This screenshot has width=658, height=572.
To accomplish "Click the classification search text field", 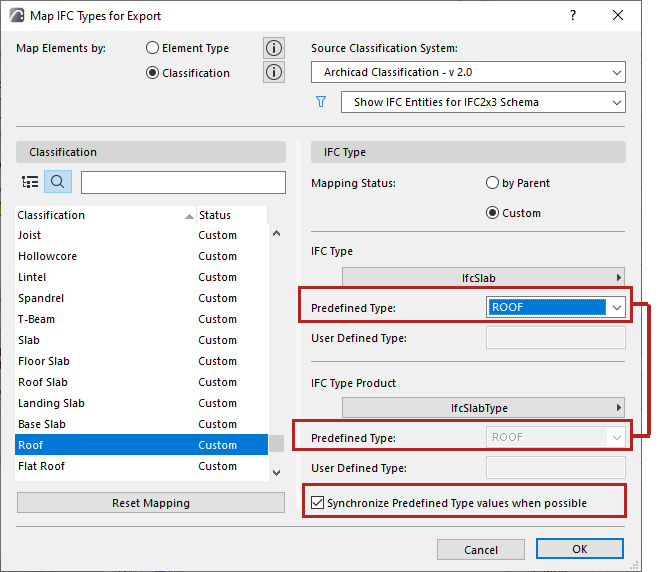I will 183,182.
